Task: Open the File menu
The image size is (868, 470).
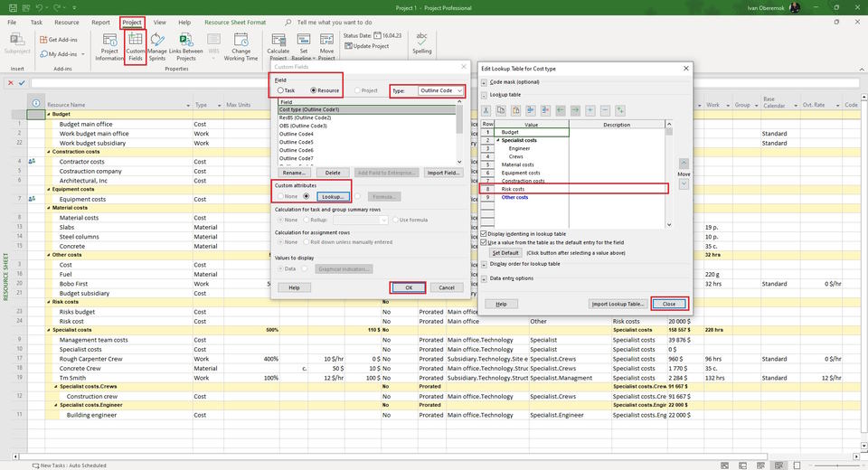Action: [x=12, y=22]
